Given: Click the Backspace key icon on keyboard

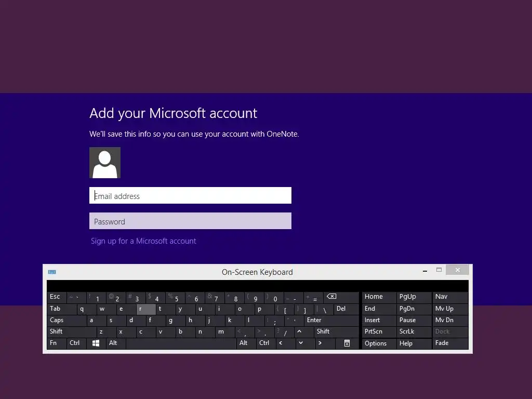Looking at the screenshot, I should coord(341,298).
